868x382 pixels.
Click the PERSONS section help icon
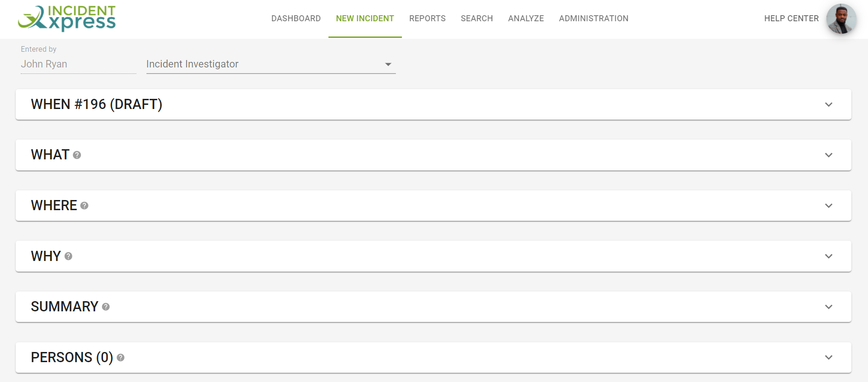121,358
